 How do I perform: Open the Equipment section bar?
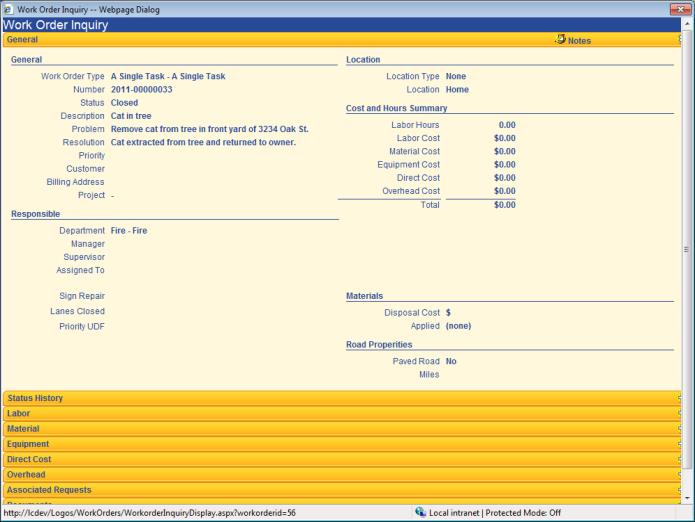(x=28, y=444)
